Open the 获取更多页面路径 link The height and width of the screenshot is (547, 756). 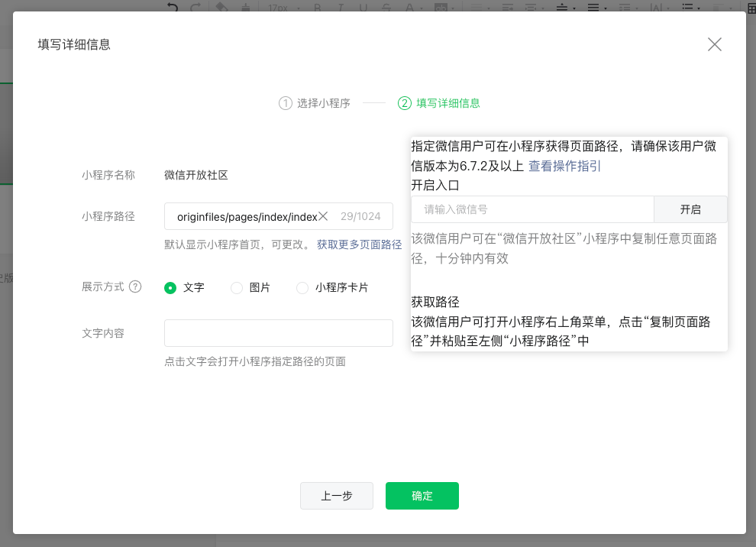click(359, 244)
